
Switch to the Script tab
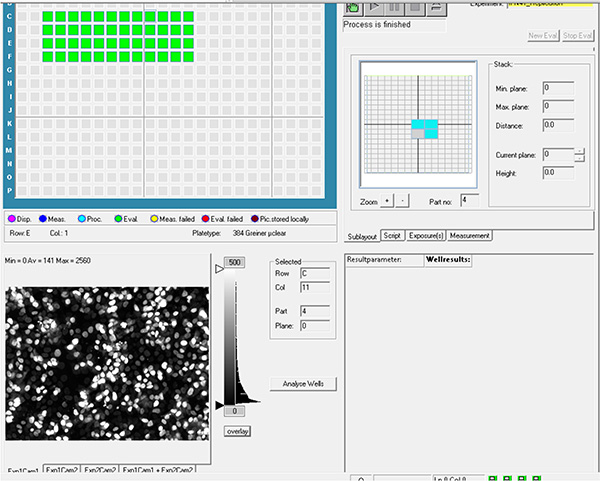[392, 236]
